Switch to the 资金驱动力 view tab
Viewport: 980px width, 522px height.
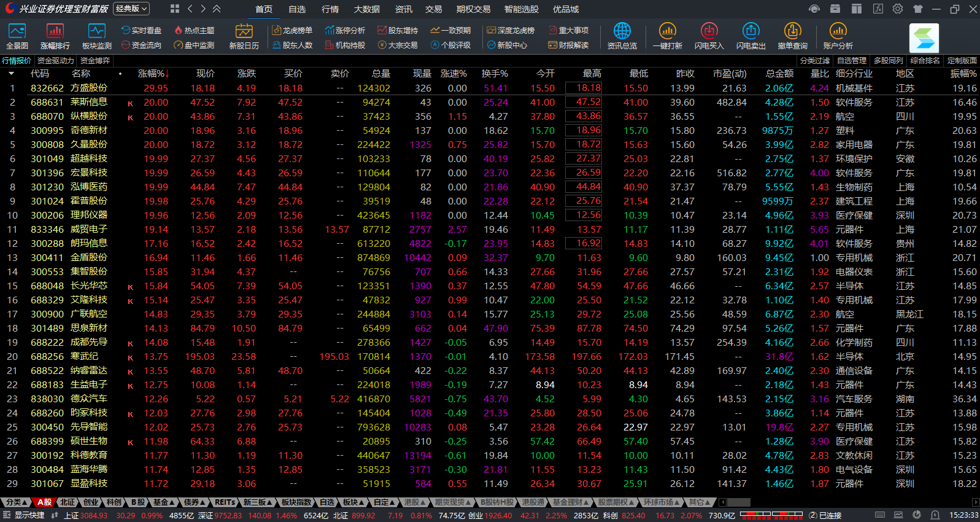point(55,61)
